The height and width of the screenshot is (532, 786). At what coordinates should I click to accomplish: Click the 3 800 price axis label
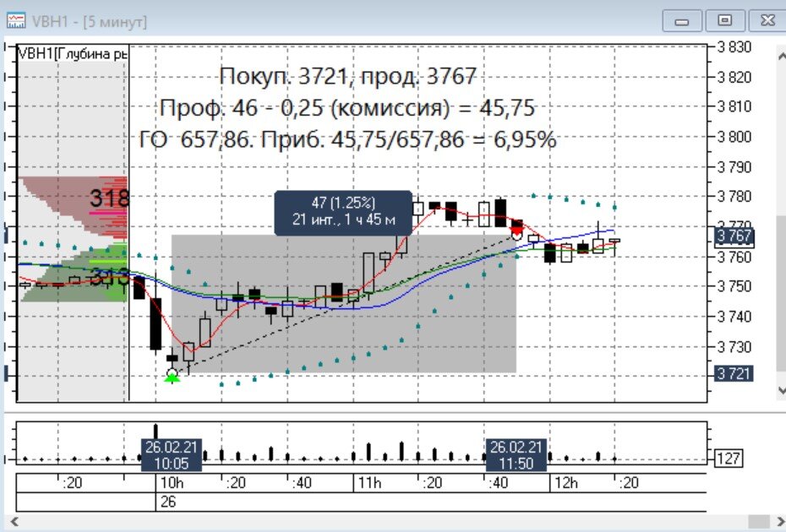point(734,136)
